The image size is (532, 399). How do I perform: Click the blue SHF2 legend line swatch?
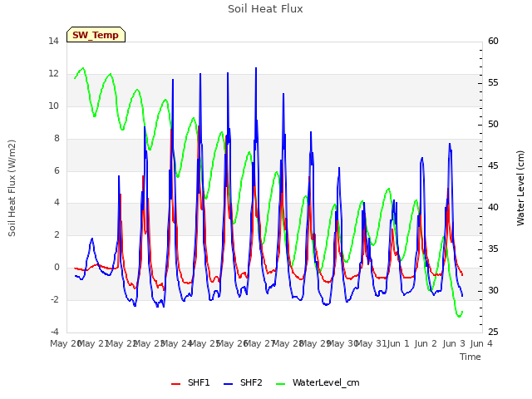click(x=229, y=384)
